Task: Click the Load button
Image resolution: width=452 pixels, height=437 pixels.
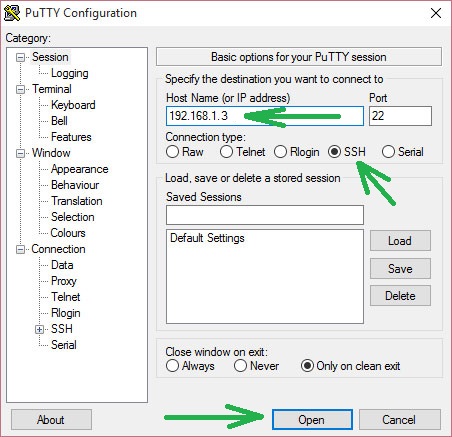Action: click(400, 241)
